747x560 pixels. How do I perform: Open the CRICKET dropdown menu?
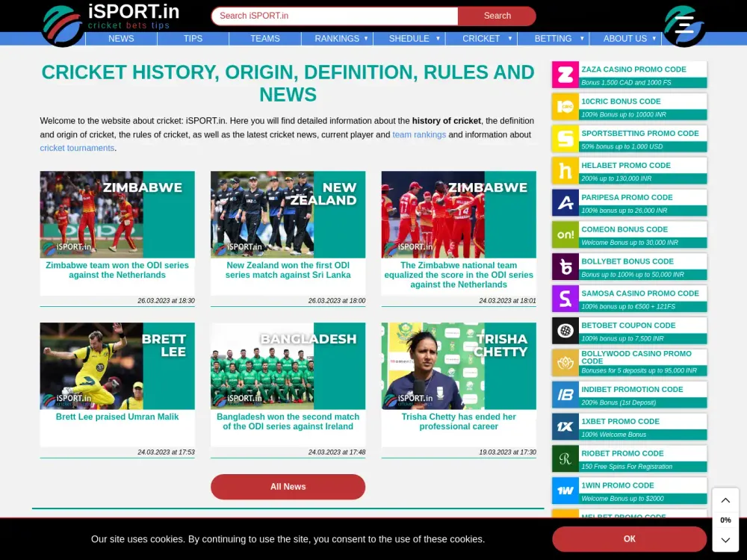click(x=481, y=38)
